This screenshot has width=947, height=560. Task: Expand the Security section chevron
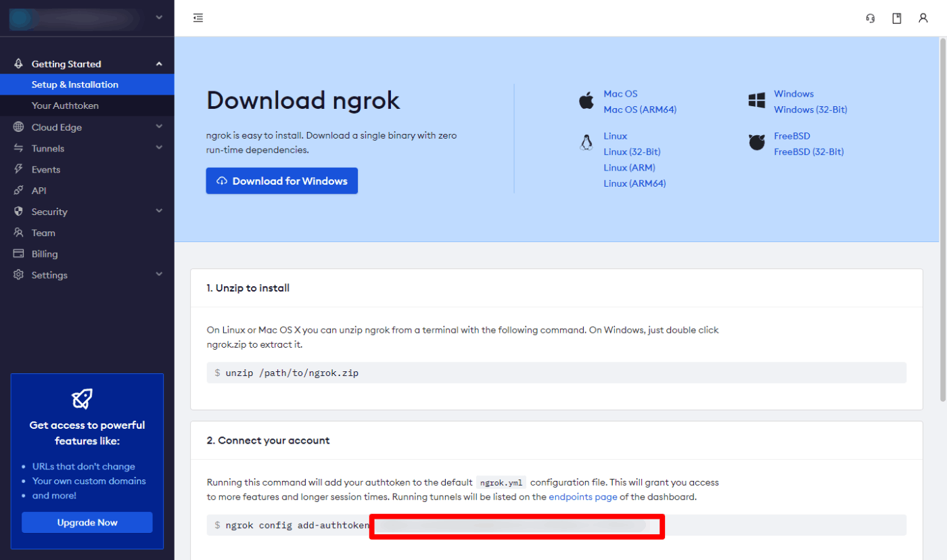pyautogui.click(x=159, y=211)
